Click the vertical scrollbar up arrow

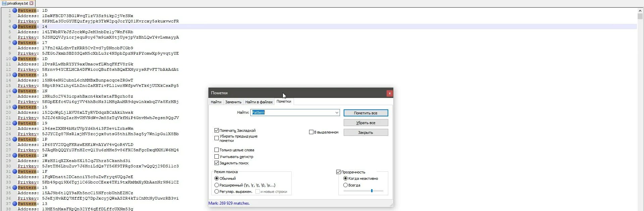(640, 11)
